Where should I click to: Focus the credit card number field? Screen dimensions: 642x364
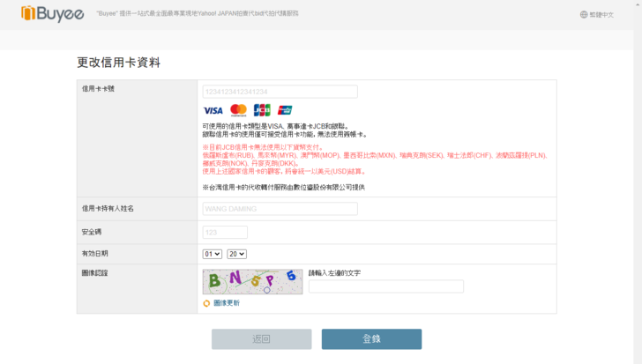[x=280, y=92]
